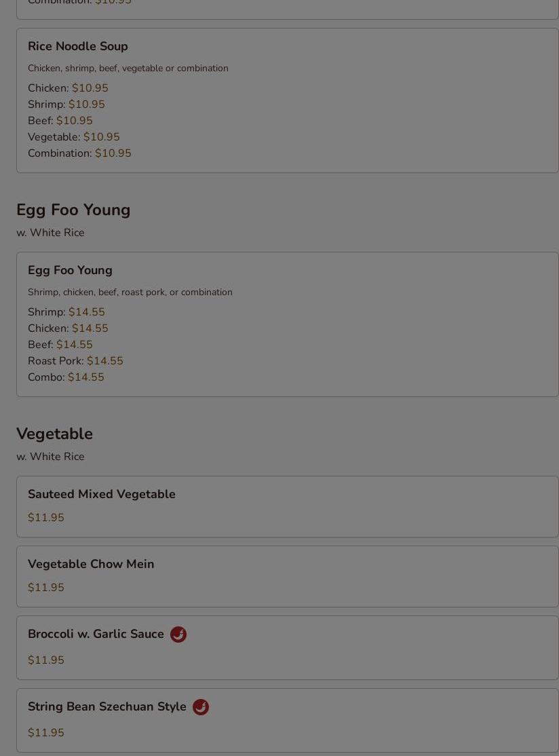
Task: Pick Vegetable $10.95 under Rice Noodle Soup
Action: coord(74,137)
